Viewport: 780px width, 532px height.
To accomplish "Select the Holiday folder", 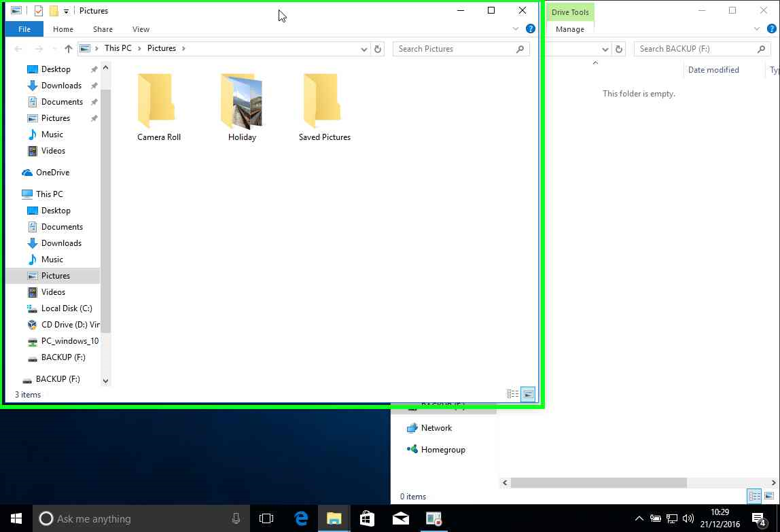I will 243,107.
